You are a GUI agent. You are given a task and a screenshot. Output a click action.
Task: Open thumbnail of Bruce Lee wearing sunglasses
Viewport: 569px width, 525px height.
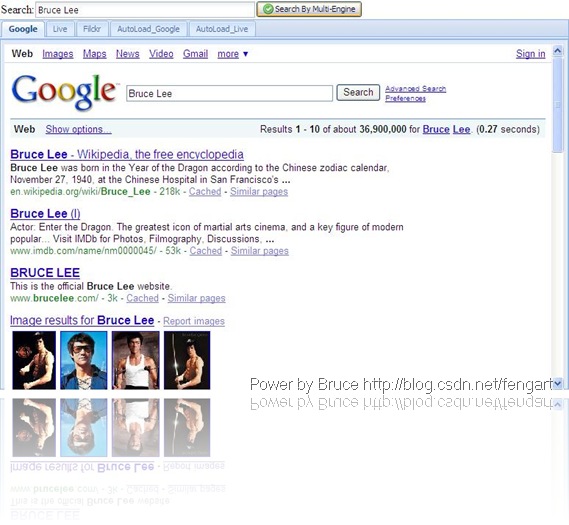click(x=83, y=360)
